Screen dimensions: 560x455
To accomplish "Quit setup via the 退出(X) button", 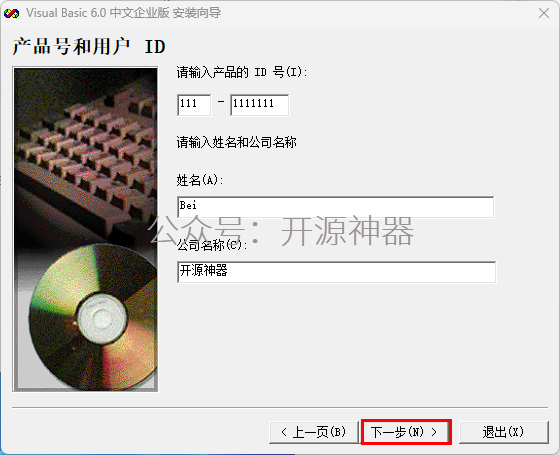I will (x=503, y=432).
